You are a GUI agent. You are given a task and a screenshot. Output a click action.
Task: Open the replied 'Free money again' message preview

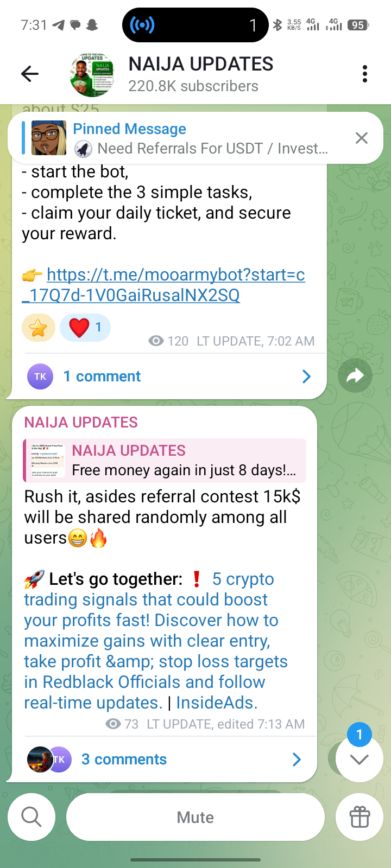(x=165, y=460)
